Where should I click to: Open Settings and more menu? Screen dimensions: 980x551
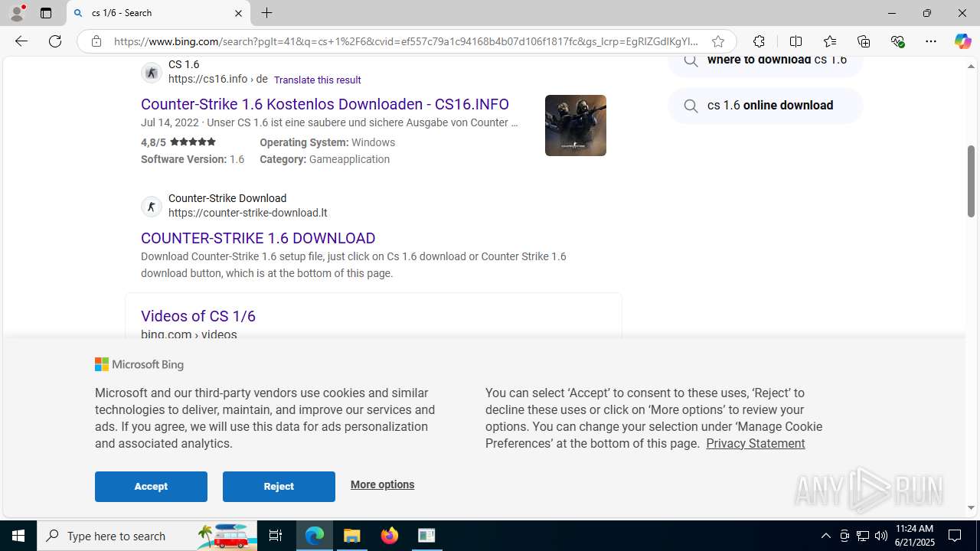click(x=930, y=41)
